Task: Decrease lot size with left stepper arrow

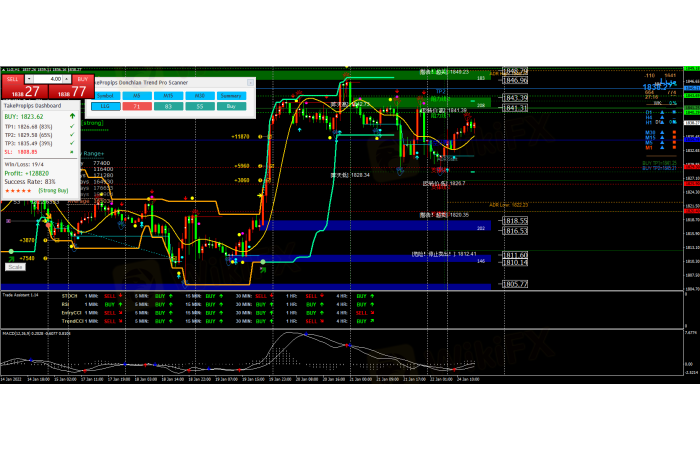Action: tap(31, 78)
